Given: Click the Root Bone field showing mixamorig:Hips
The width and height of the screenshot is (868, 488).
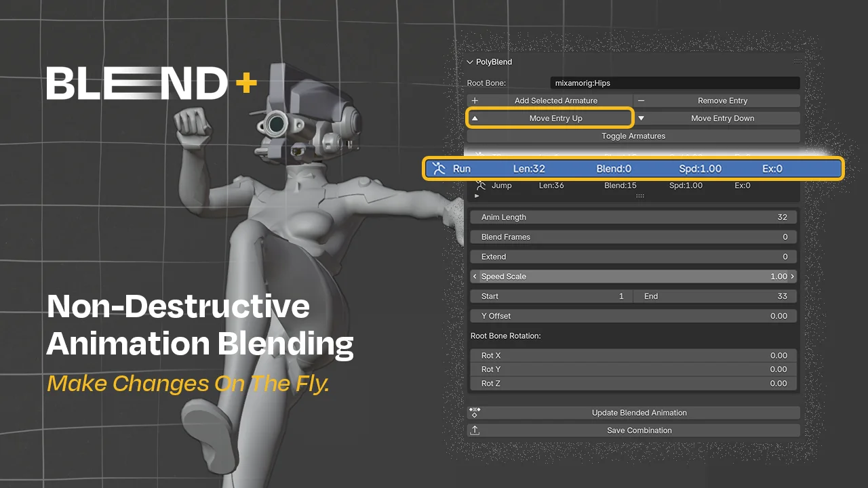Looking at the screenshot, I should tap(675, 83).
